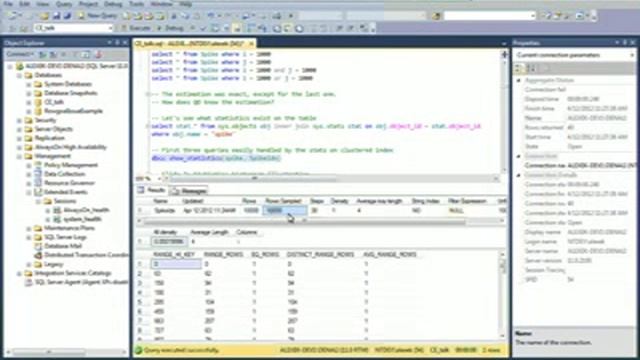Viewport: 640px width, 360px height.
Task: Switch to the Results tab
Action: tap(151, 190)
